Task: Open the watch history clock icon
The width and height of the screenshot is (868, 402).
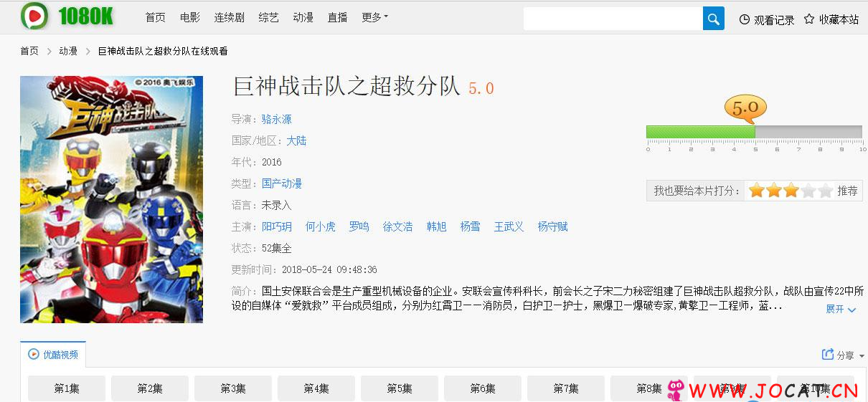Action: click(745, 19)
